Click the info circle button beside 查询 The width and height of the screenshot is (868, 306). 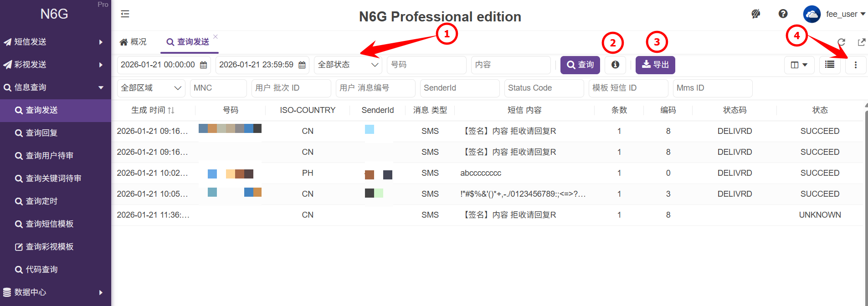615,65
